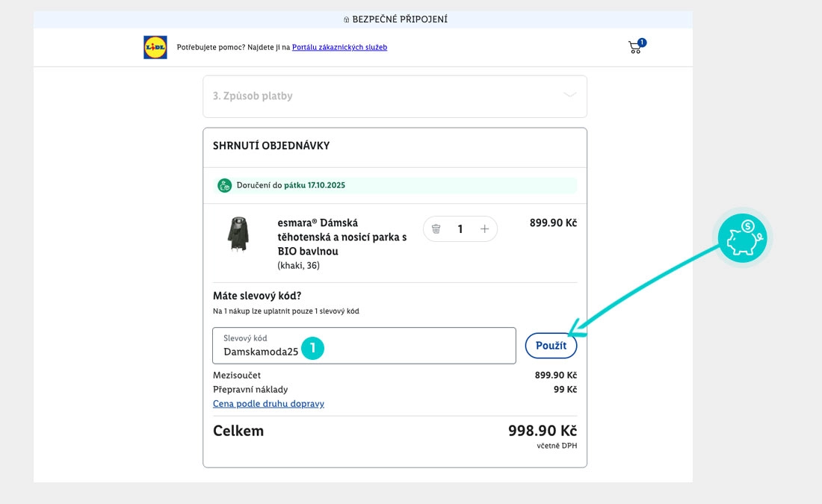Viewport: 822px width, 504px height.
Task: Click the esmara Dámská těhotenská parka title
Action: click(x=342, y=237)
